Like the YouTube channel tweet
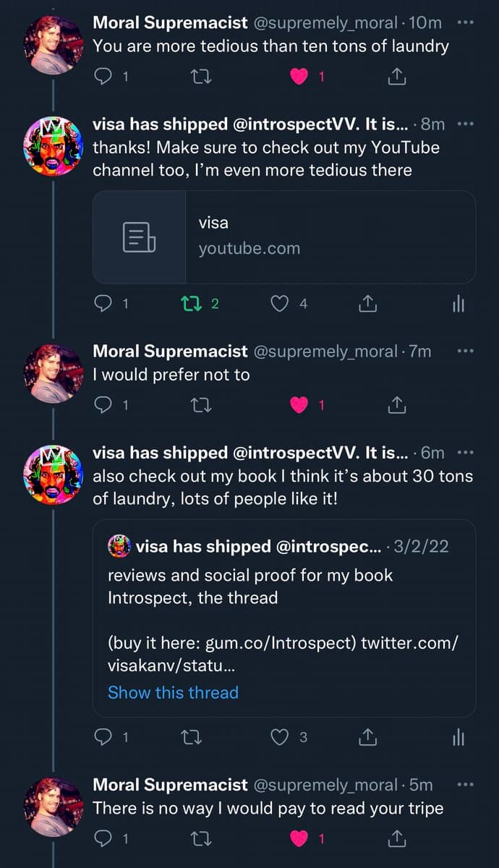 280,304
